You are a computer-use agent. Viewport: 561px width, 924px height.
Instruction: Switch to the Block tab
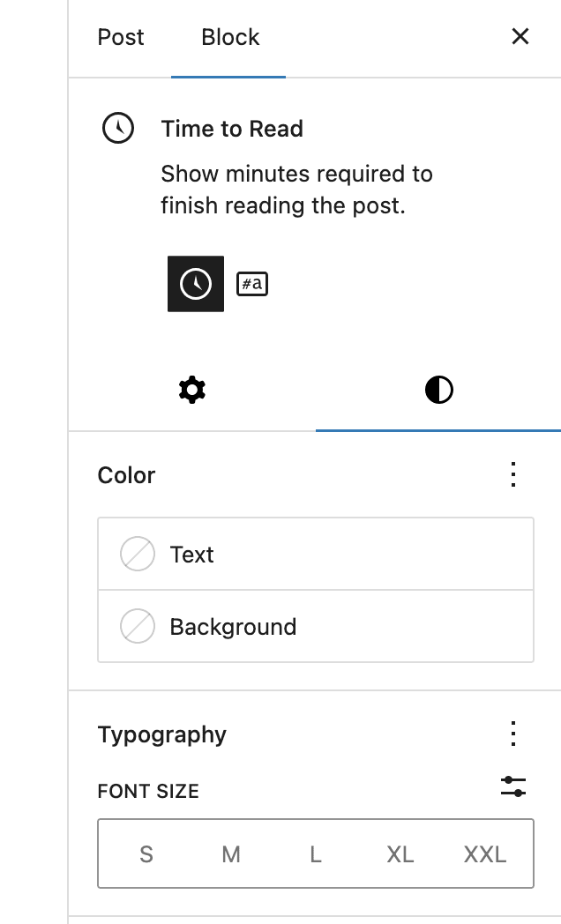pos(230,37)
